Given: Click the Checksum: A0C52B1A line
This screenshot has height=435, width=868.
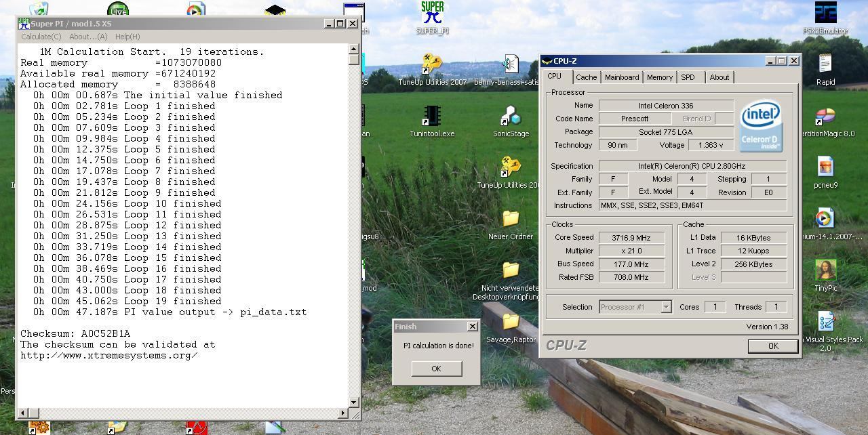Looking at the screenshot, I should (x=75, y=333).
